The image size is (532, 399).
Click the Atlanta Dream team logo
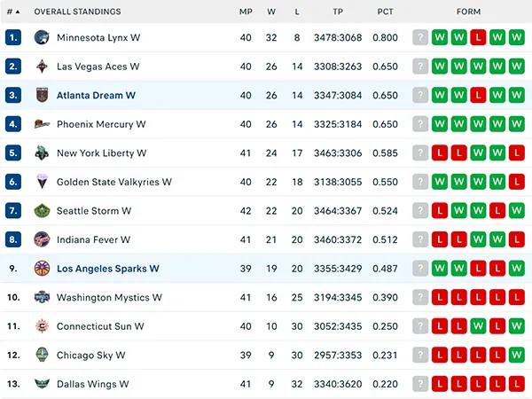tap(42, 95)
